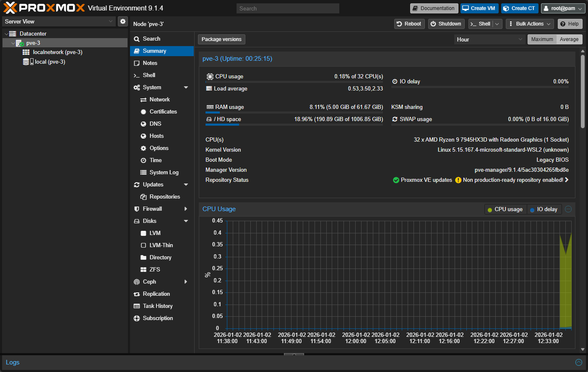Switch the graph view to Average

tap(569, 39)
